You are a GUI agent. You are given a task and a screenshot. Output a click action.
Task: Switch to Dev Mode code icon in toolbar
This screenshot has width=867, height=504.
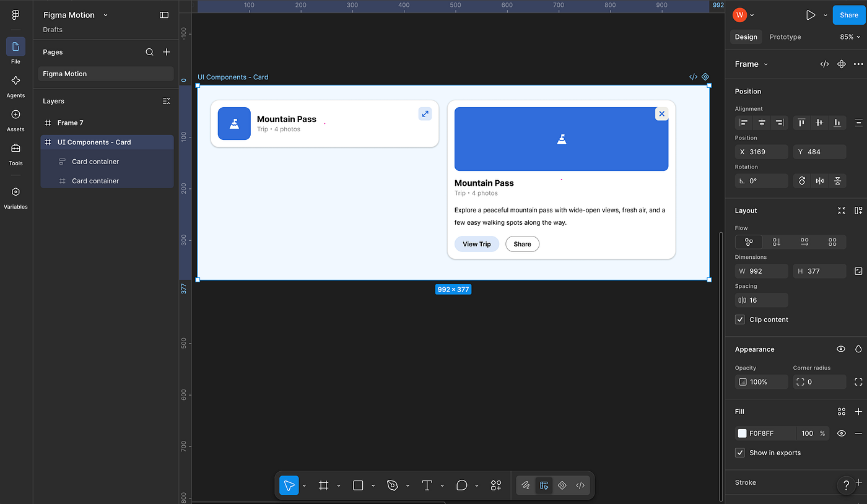[x=580, y=485]
